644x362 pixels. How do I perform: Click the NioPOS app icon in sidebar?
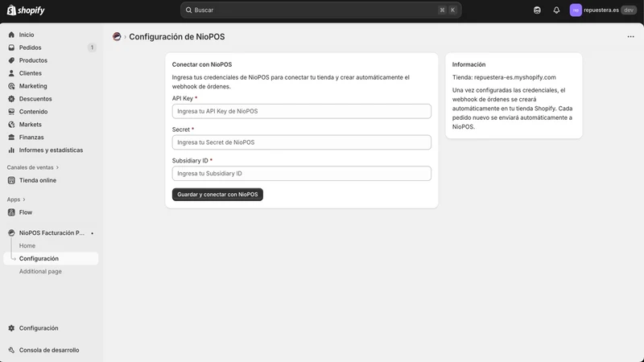11,232
